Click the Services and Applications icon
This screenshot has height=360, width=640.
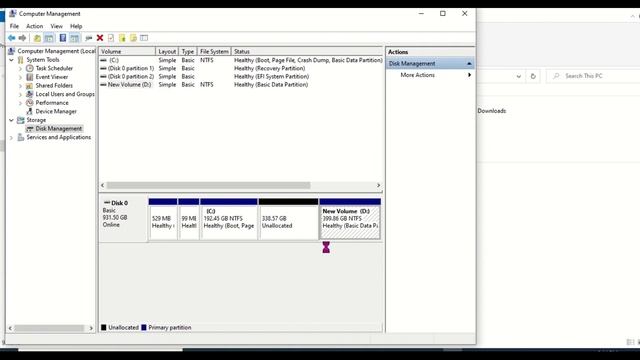click(21, 137)
